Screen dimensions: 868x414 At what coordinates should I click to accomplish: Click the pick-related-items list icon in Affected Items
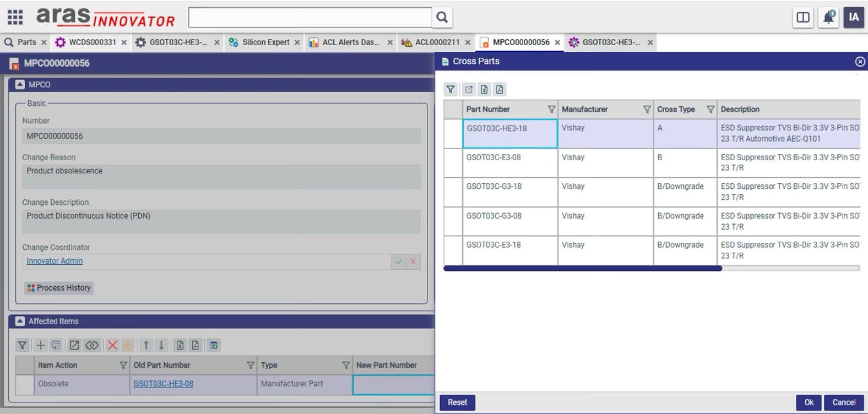56,345
